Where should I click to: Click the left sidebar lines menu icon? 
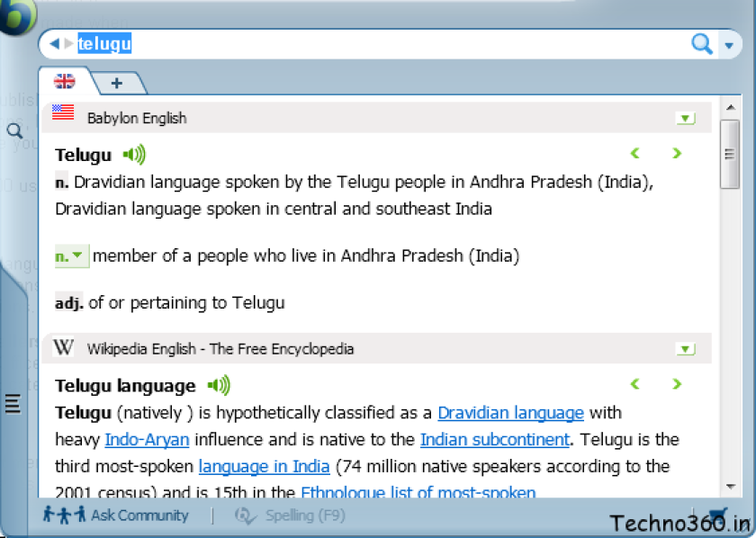pos(13,404)
